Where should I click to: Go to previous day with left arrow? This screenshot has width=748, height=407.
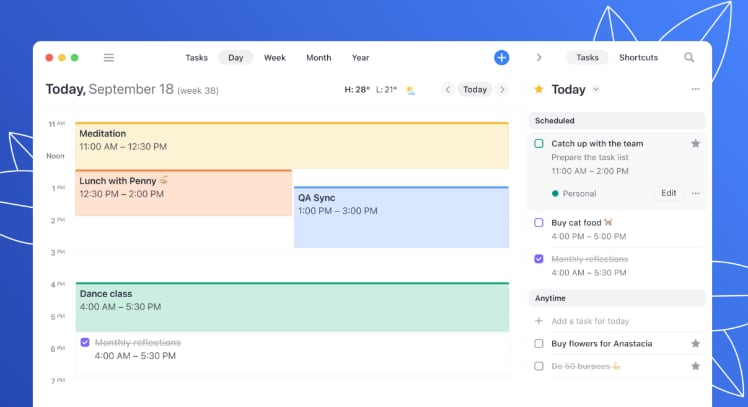pos(448,90)
